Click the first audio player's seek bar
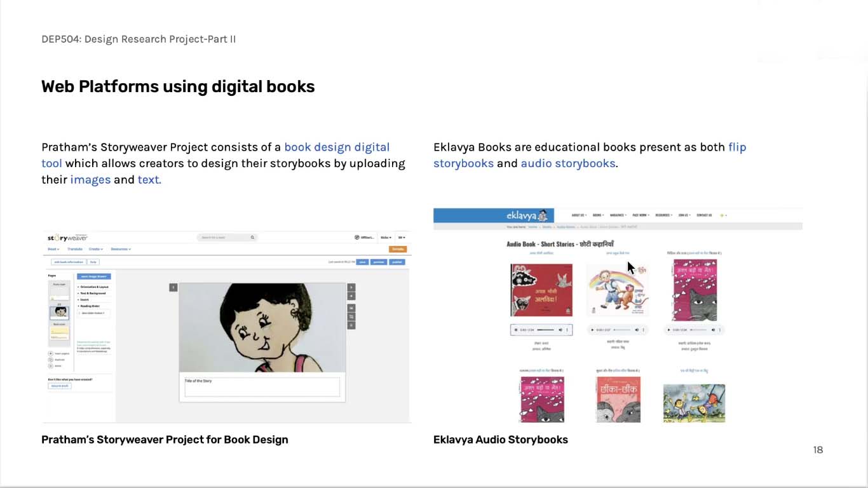This screenshot has width=868, height=488. tap(545, 330)
